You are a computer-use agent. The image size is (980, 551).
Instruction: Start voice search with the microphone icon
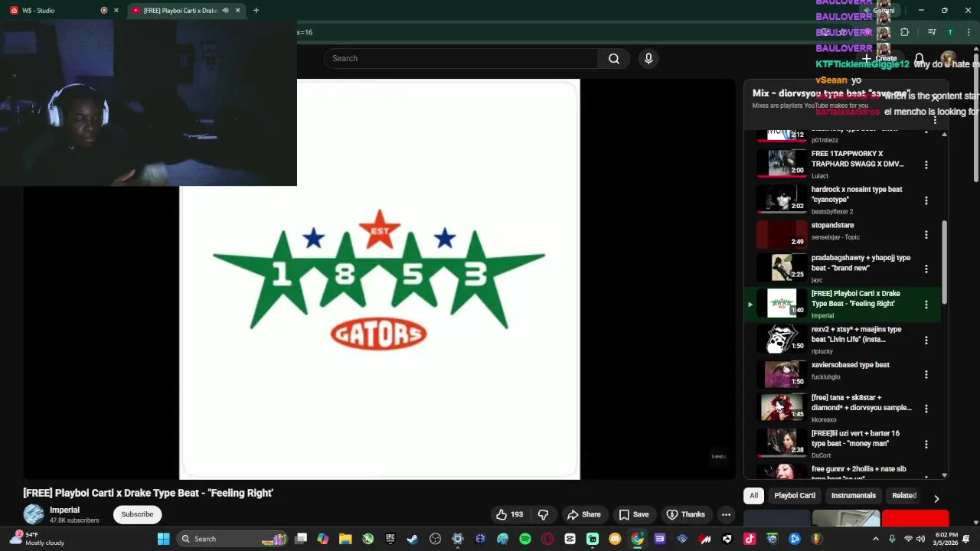coord(648,58)
